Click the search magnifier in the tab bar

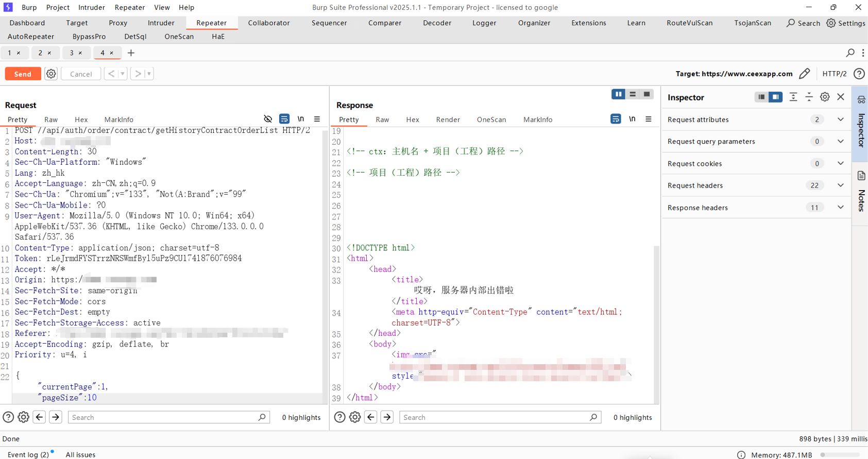pos(850,53)
